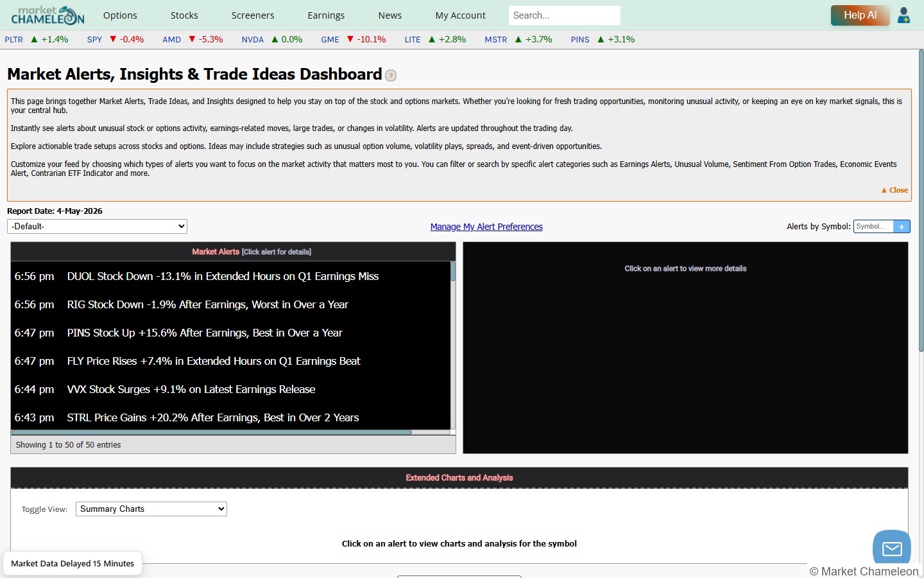Expand the Summary Charts toggle view dropdown
Screen dimensions: 924x578
151,509
